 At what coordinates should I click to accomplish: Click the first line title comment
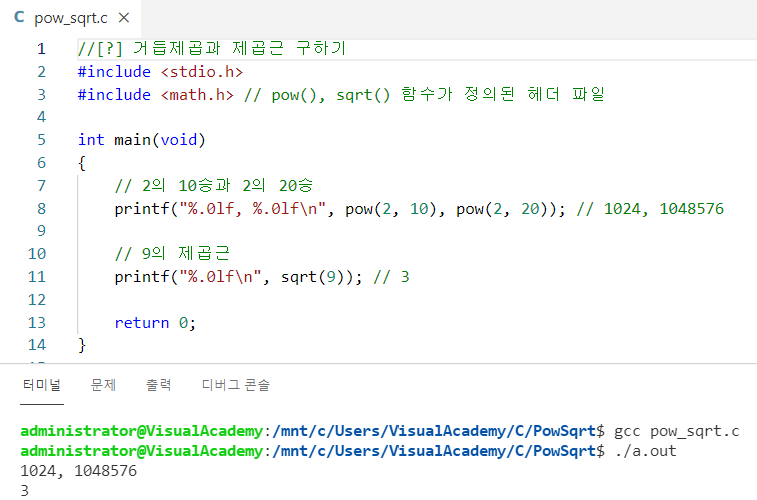pos(211,49)
